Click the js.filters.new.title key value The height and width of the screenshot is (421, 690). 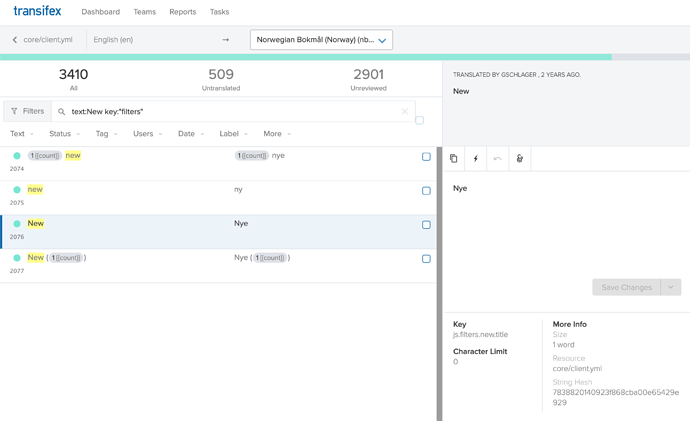[480, 335]
